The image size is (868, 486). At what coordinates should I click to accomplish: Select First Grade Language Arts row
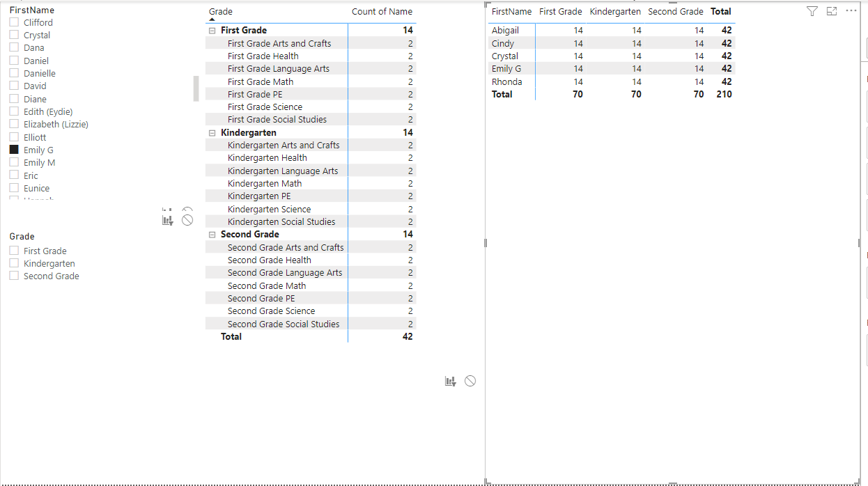point(311,69)
